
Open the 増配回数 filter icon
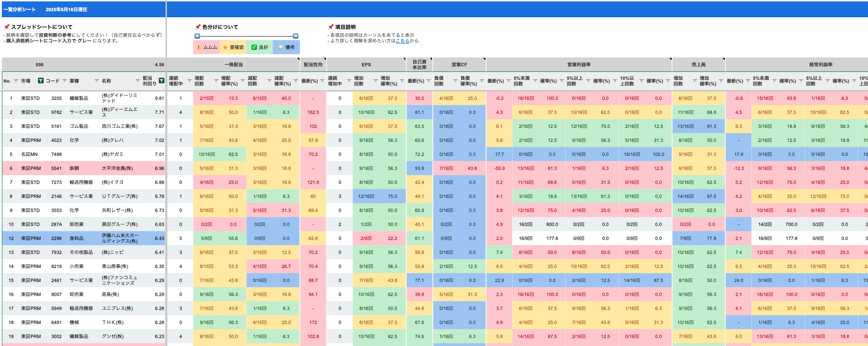pyautogui.click(x=216, y=81)
